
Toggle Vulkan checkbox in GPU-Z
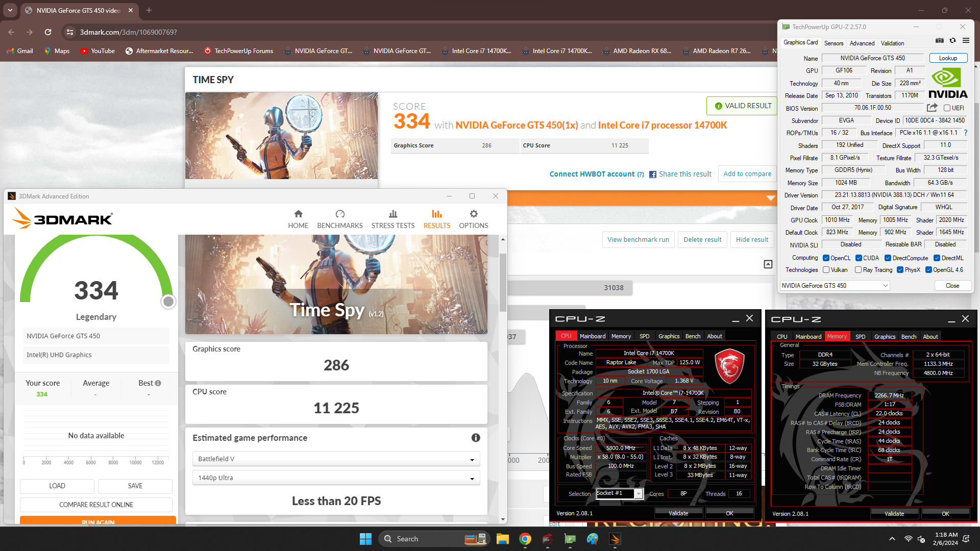826,270
